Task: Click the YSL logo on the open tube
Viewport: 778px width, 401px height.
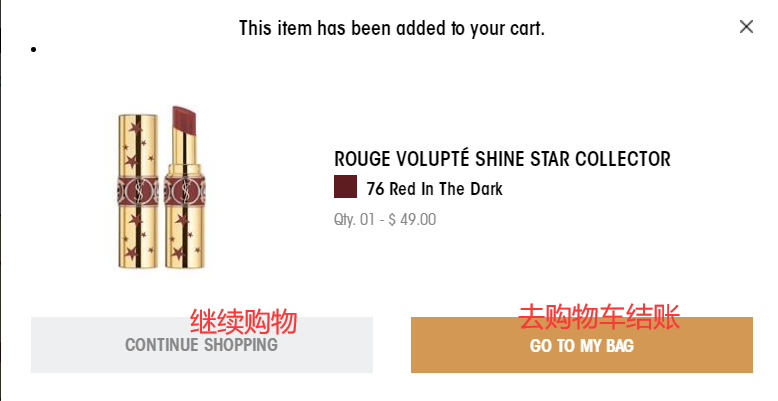Action: coord(186,189)
